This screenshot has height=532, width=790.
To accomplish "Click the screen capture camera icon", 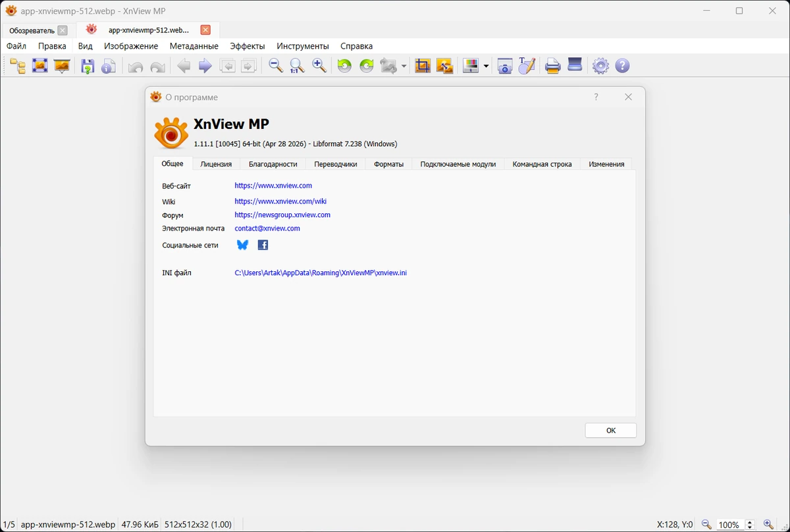I will 505,66.
